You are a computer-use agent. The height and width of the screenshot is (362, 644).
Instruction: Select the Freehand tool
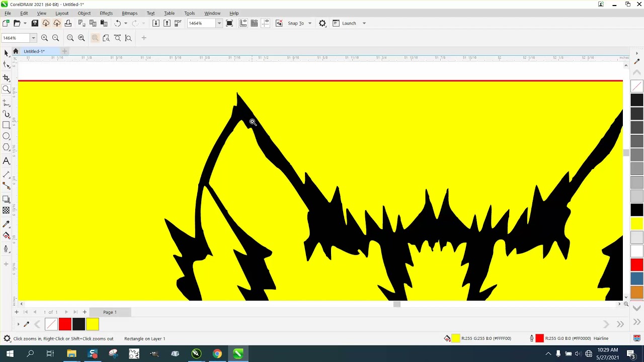click(x=6, y=103)
